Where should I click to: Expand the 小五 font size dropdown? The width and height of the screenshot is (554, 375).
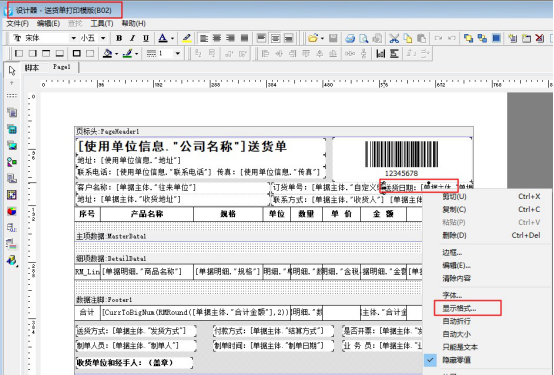click(x=103, y=38)
